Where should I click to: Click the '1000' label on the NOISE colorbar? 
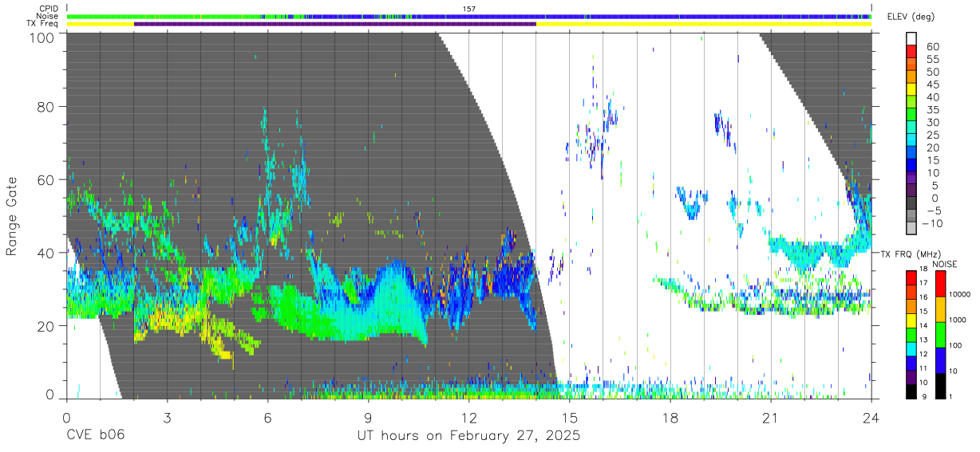pos(959,320)
